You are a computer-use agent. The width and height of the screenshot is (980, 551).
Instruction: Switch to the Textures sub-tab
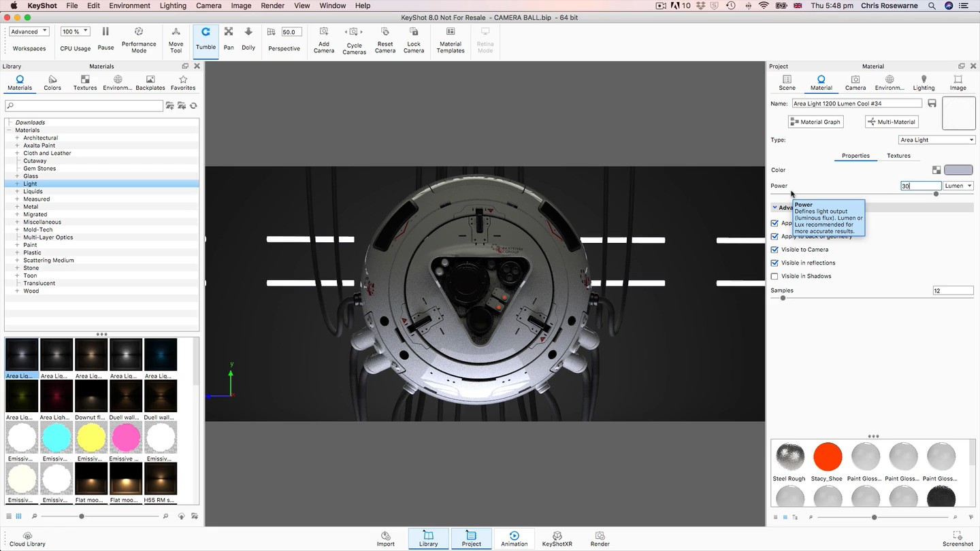pos(898,156)
